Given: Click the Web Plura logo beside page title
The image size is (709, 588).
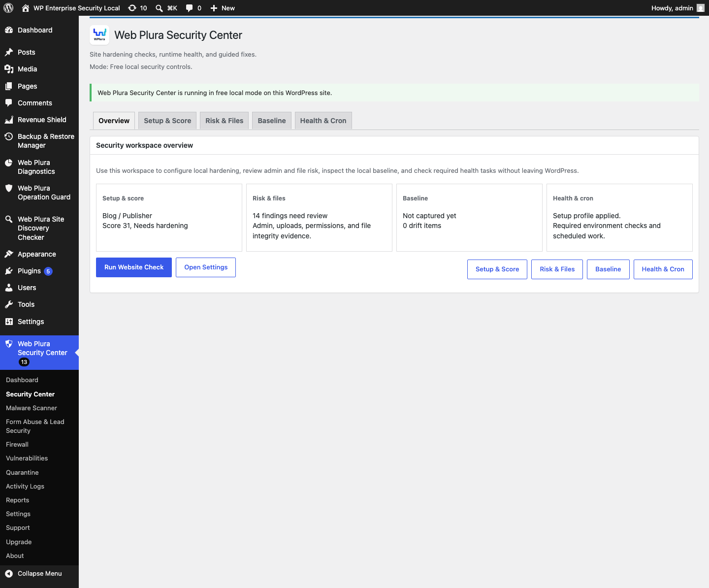Looking at the screenshot, I should pos(99,35).
